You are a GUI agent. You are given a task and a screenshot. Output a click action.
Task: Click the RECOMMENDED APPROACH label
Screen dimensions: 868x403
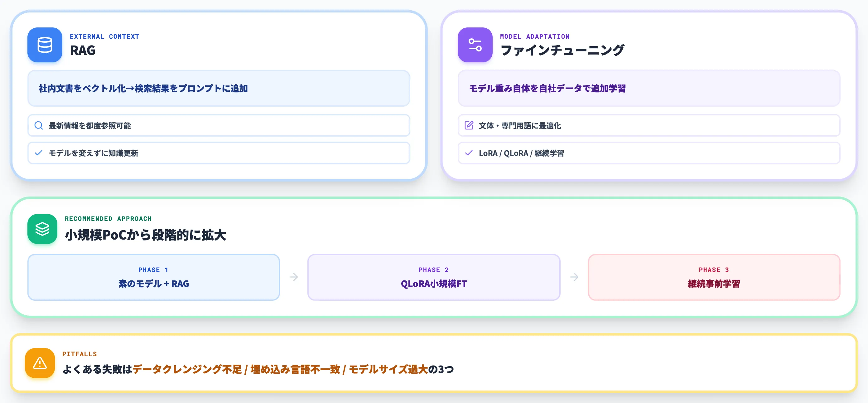108,219
